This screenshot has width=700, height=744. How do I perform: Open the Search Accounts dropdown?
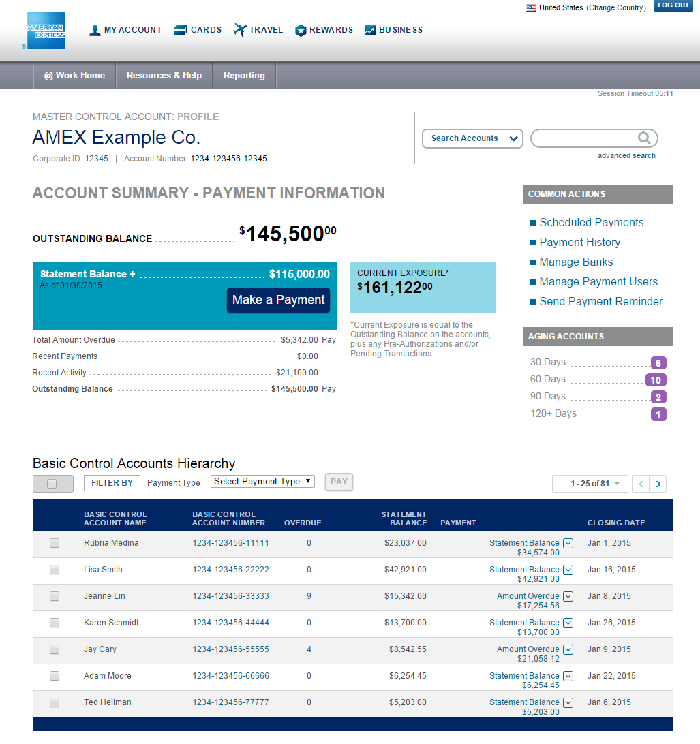472,138
